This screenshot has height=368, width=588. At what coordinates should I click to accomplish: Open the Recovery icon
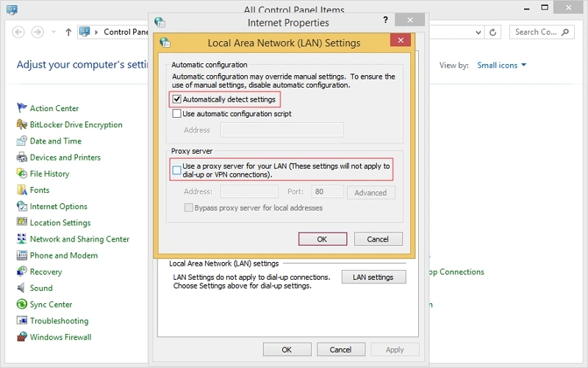pos(22,272)
